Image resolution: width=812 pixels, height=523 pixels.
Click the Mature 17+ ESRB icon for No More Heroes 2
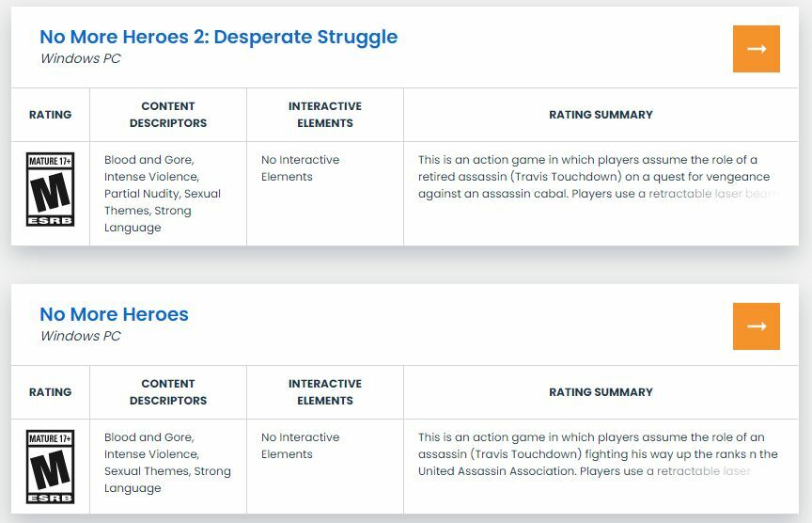tap(51, 190)
